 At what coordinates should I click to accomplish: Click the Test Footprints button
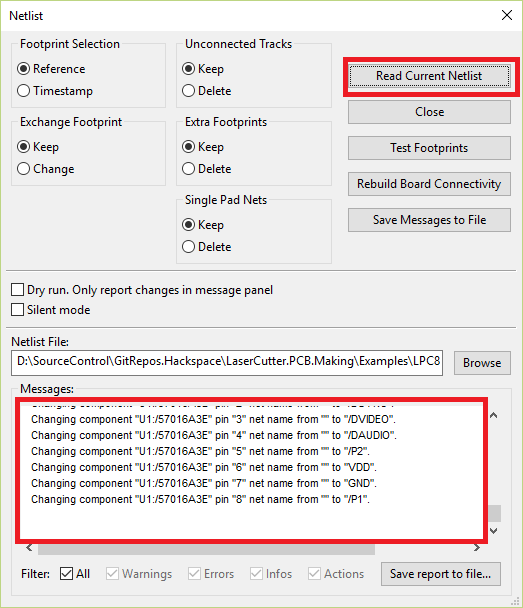click(429, 148)
